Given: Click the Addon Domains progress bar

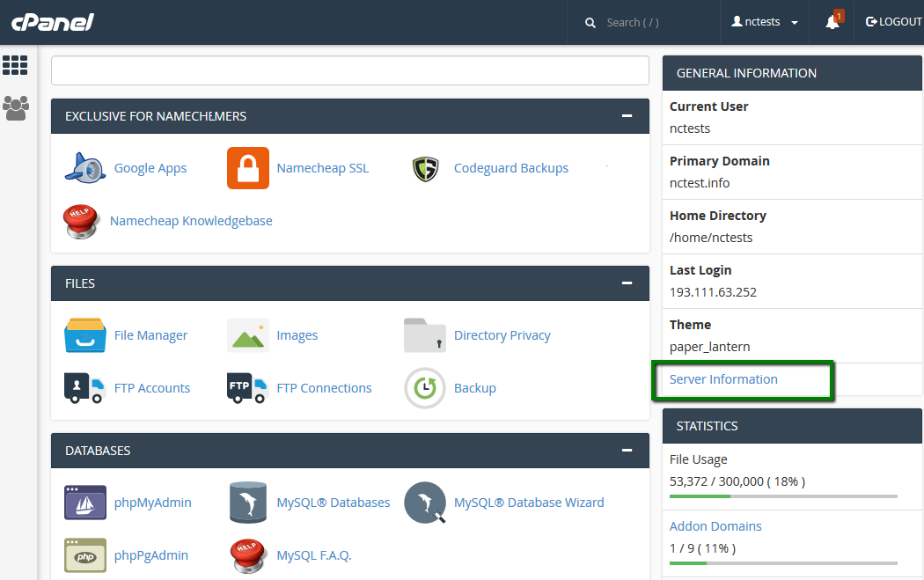Looking at the screenshot, I should pyautogui.click(x=783, y=563).
